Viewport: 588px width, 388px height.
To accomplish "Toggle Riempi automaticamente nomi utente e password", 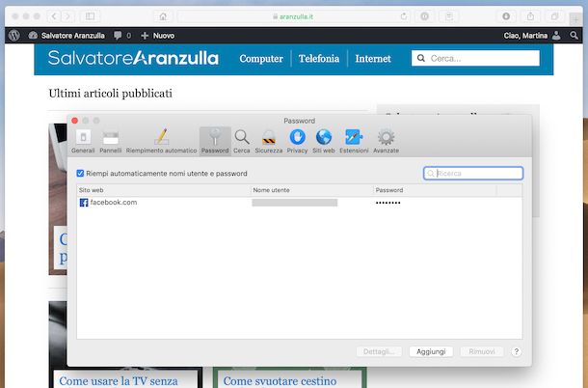I will (x=80, y=173).
